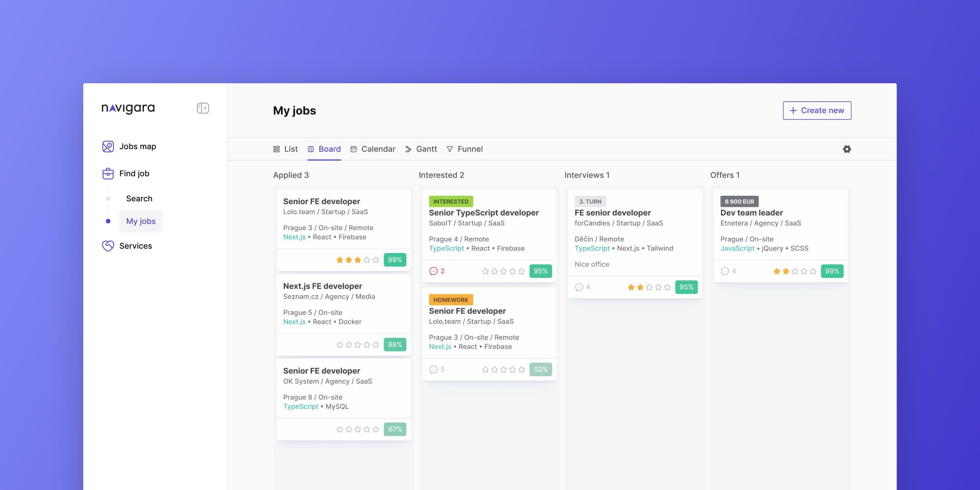Screen dimensions: 980x490
Task: Give OK System job one star
Action: point(339,430)
